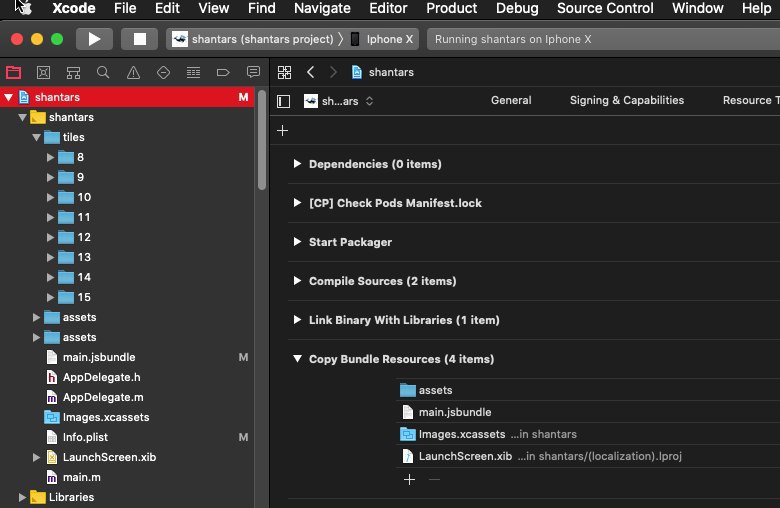780x508 pixels.
Task: Expand Link Binary With Libraries phase
Action: pyautogui.click(x=297, y=319)
